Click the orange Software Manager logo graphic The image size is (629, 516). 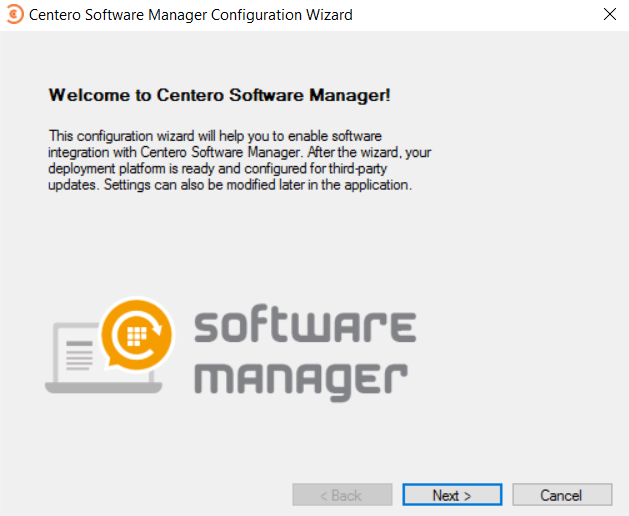click(x=137, y=333)
